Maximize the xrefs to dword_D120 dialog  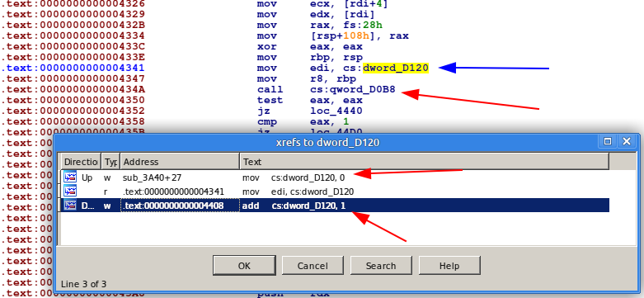[x=608, y=141]
